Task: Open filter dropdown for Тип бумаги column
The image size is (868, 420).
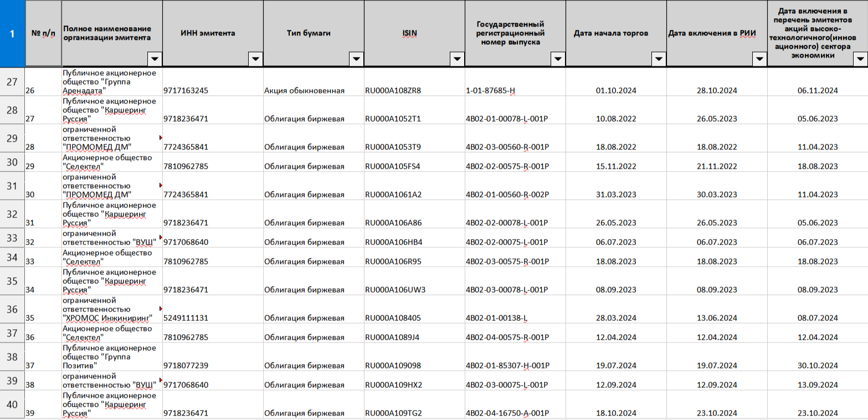Action: 356,59
